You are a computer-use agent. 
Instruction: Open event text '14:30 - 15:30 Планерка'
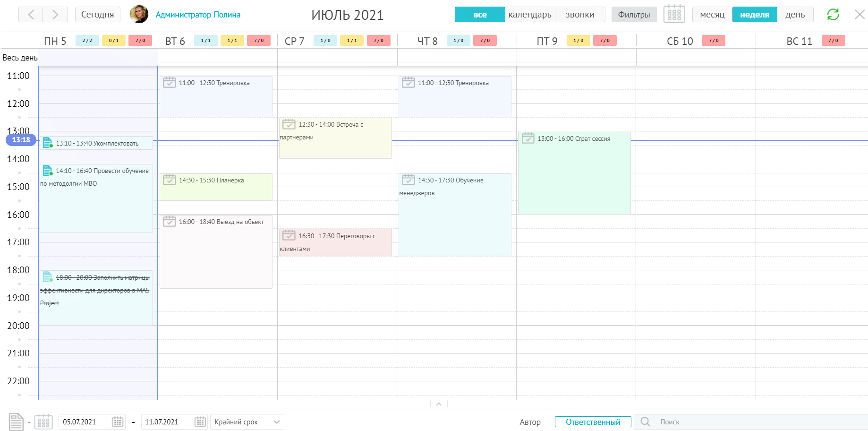[212, 180]
